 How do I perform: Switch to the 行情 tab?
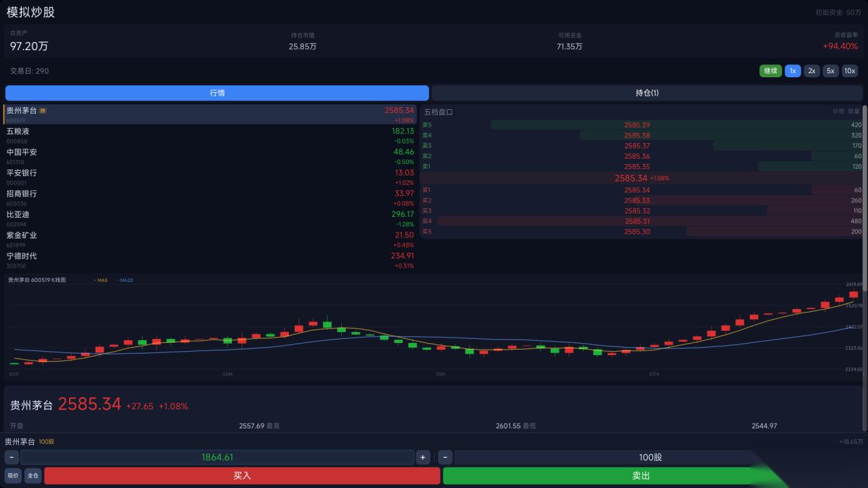point(217,93)
